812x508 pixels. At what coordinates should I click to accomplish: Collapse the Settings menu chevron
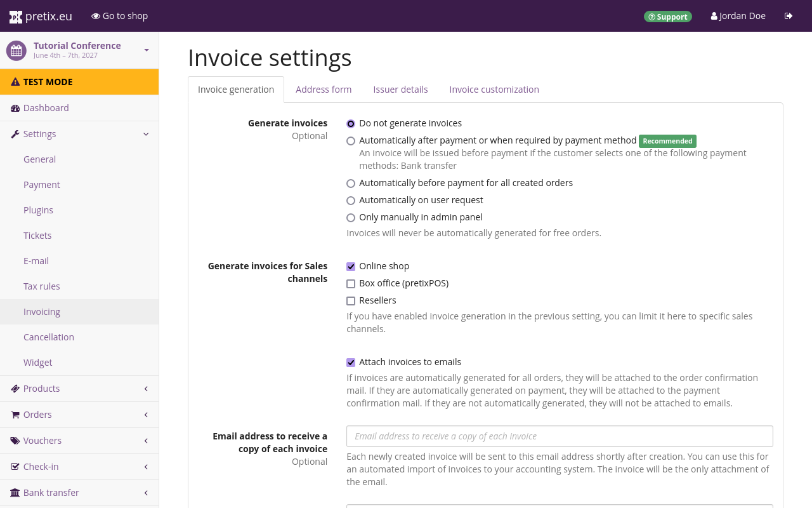(146, 134)
